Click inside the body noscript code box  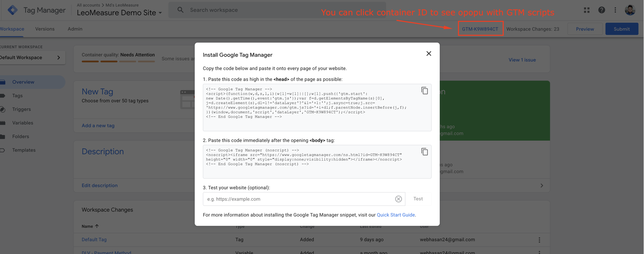tap(317, 162)
